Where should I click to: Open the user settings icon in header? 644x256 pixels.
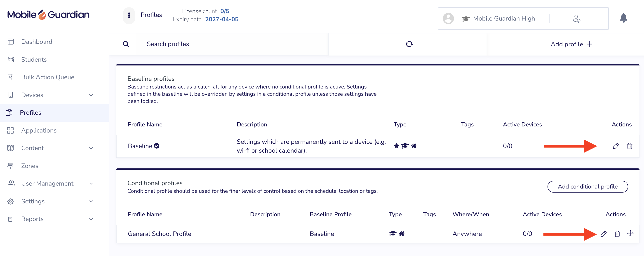[x=576, y=19]
